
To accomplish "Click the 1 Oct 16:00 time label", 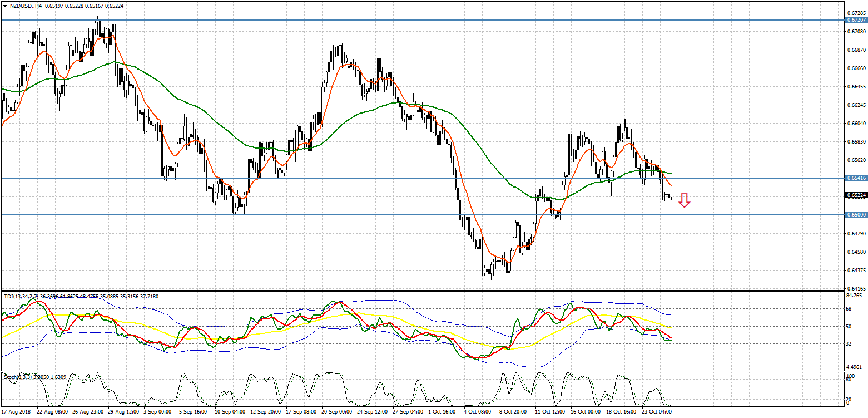I will tap(443, 412).
